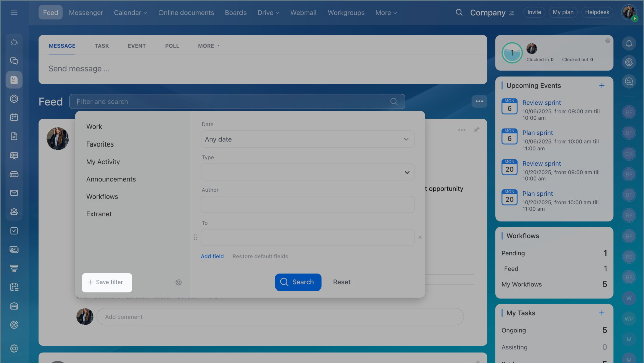The width and height of the screenshot is (644, 363).
Task: Click the blue Search button
Action: click(x=298, y=282)
